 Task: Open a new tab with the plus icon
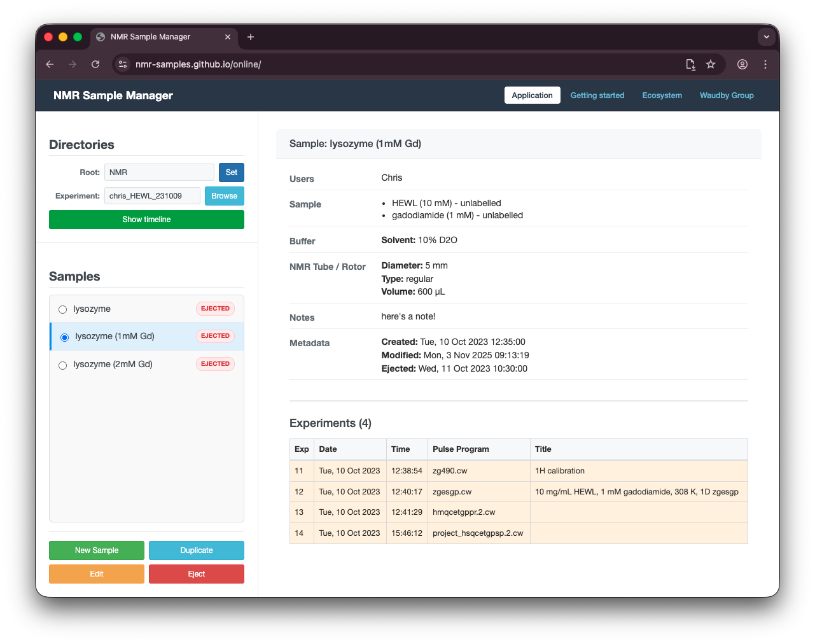(x=250, y=37)
